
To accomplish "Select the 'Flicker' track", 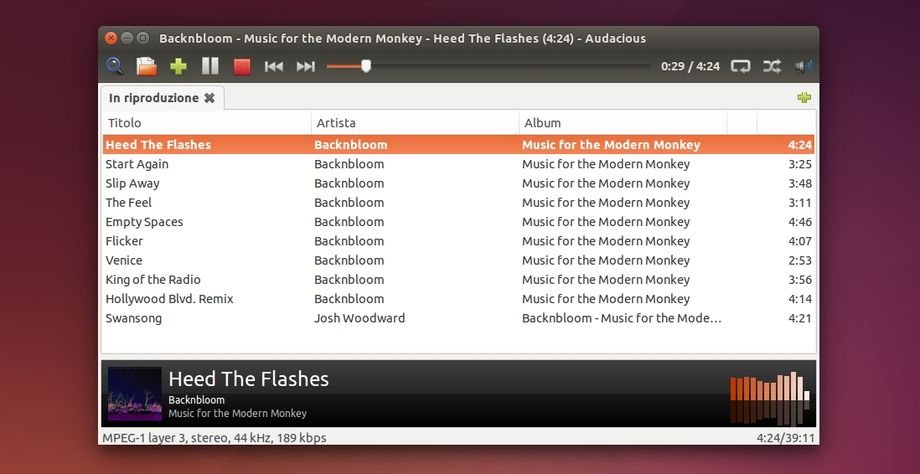I will point(459,241).
